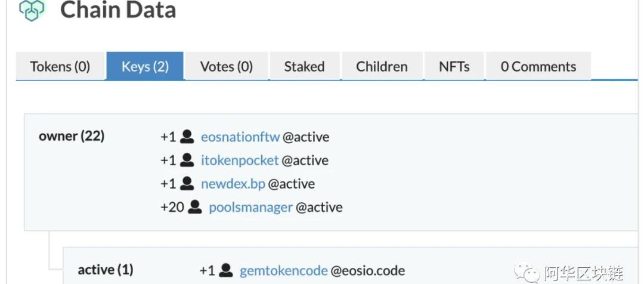Select the Keys (2) tab
This screenshot has width=644, height=284.
145,66
